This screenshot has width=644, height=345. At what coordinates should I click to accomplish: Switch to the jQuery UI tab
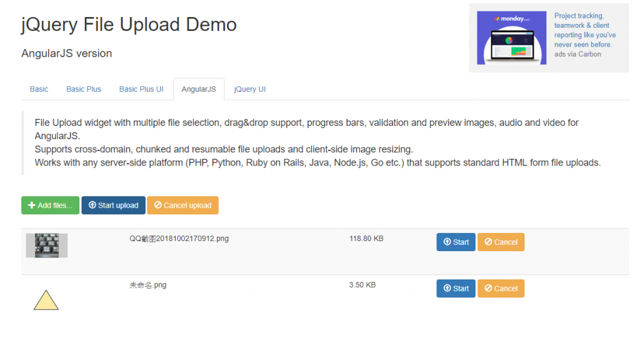tap(250, 89)
